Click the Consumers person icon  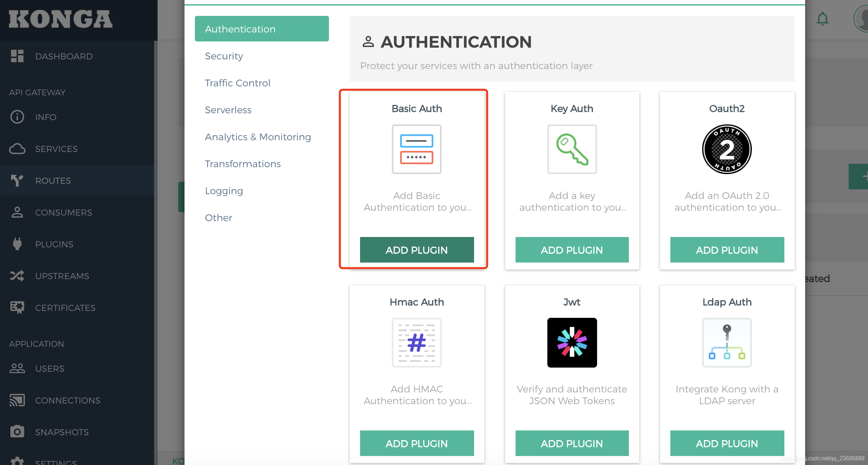tap(17, 212)
